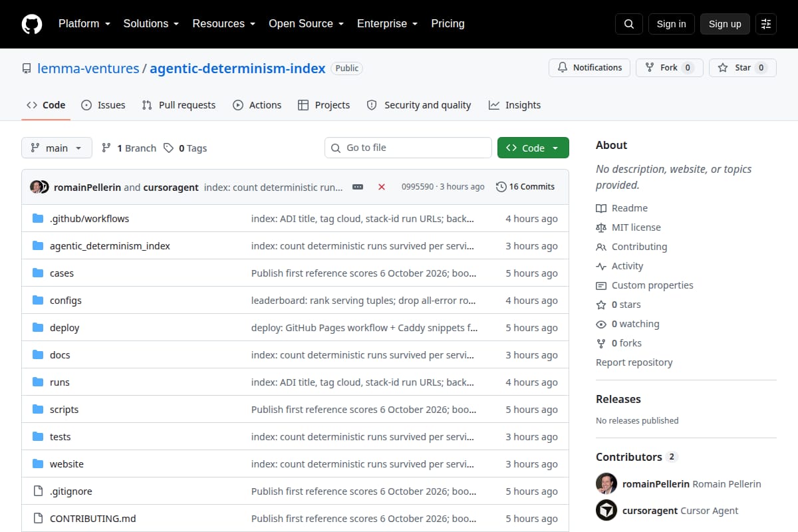The width and height of the screenshot is (798, 532).
Task: Expand the Platform menu
Action: tap(84, 23)
